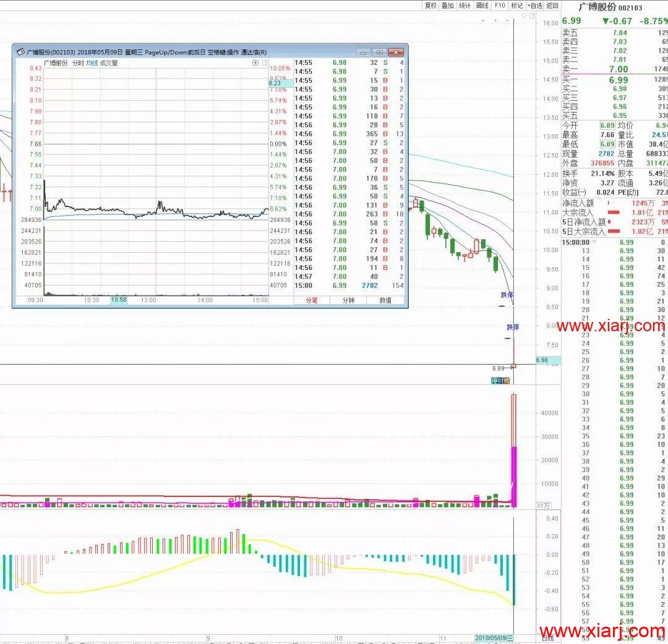Click the 10:58 time marker in intraday chart
Viewport: 668px width, 644px height.
tap(119, 300)
